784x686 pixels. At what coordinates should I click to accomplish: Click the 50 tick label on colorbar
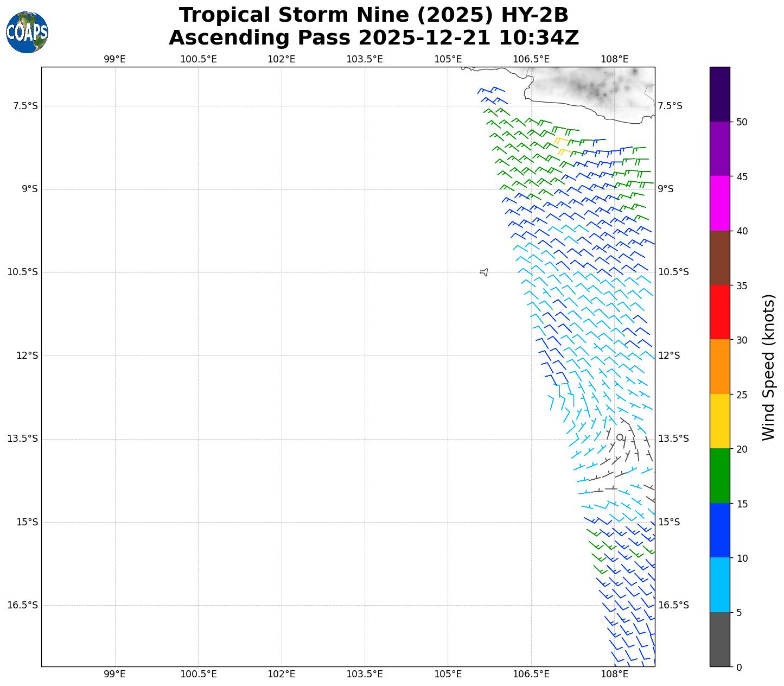click(x=742, y=122)
